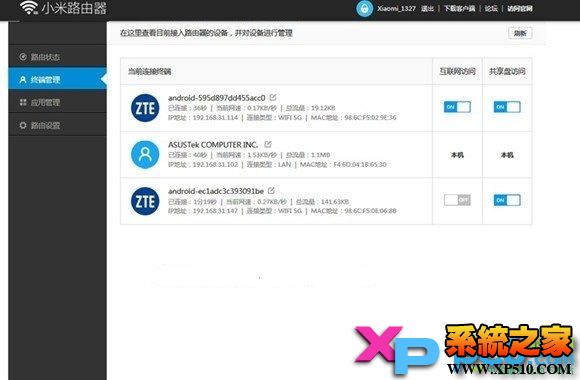The image size is (580, 380).
Task: Go to 路由设置 in the sidebar
Action: point(57,125)
